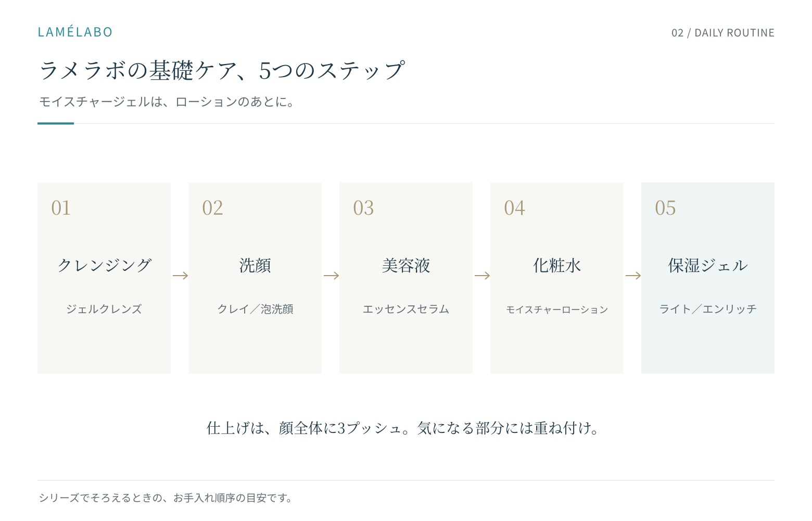Click step number 05
Screen dimensions: 812x521
pos(665,208)
